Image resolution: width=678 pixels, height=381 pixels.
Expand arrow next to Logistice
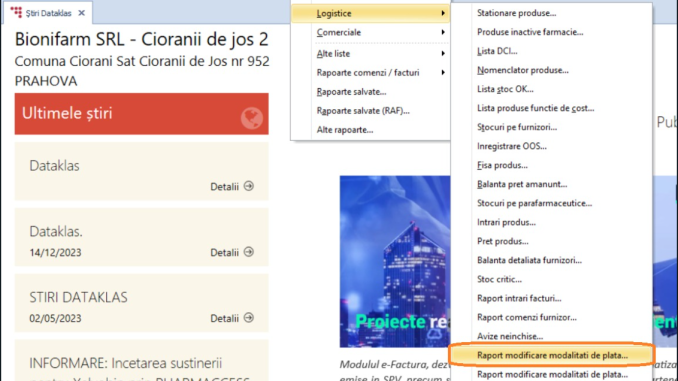(443, 13)
